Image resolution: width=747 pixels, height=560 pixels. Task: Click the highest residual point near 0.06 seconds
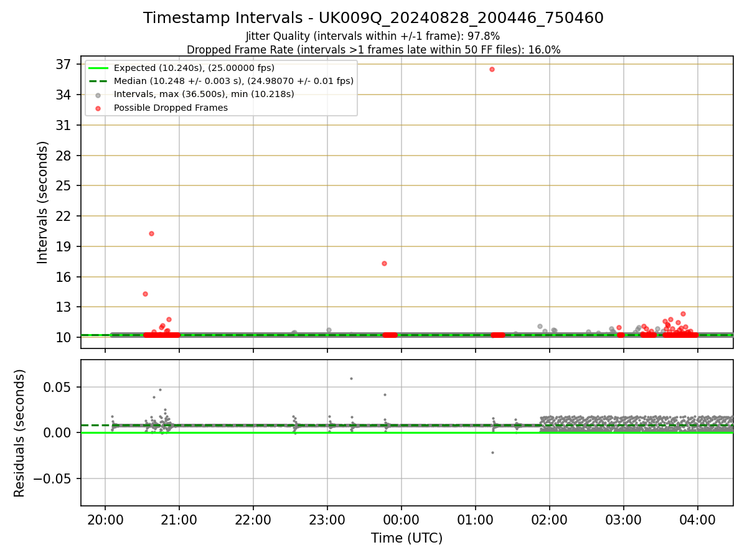(x=351, y=378)
